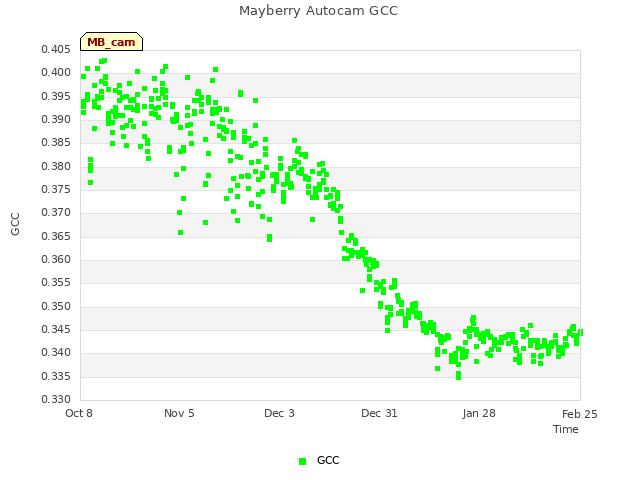This screenshot has height=480, width=640.
Task: Click the 0.405 y-axis tick label
Action: click(56, 49)
